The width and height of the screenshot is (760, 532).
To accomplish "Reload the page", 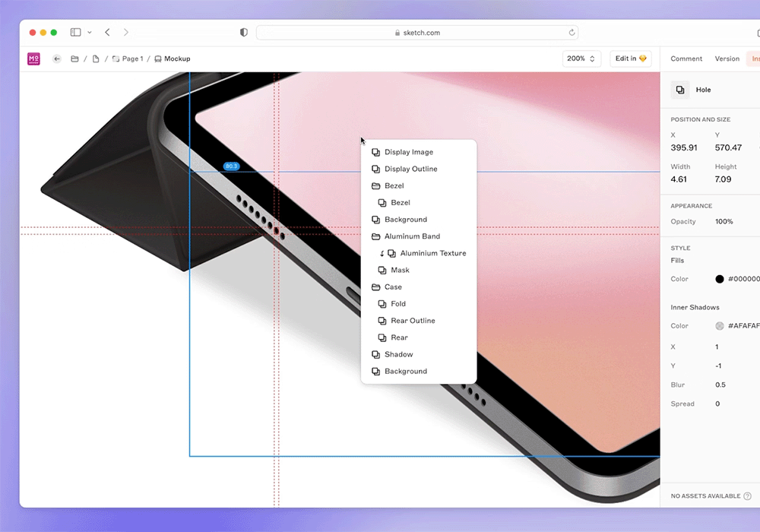I will click(572, 33).
